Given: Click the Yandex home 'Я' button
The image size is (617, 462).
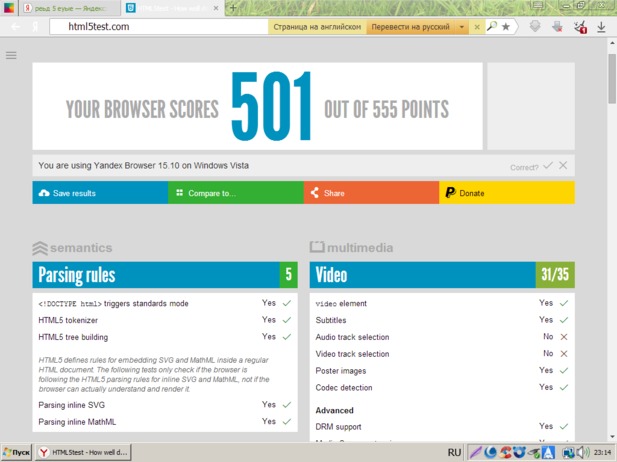Looking at the screenshot, I should 36,27.
